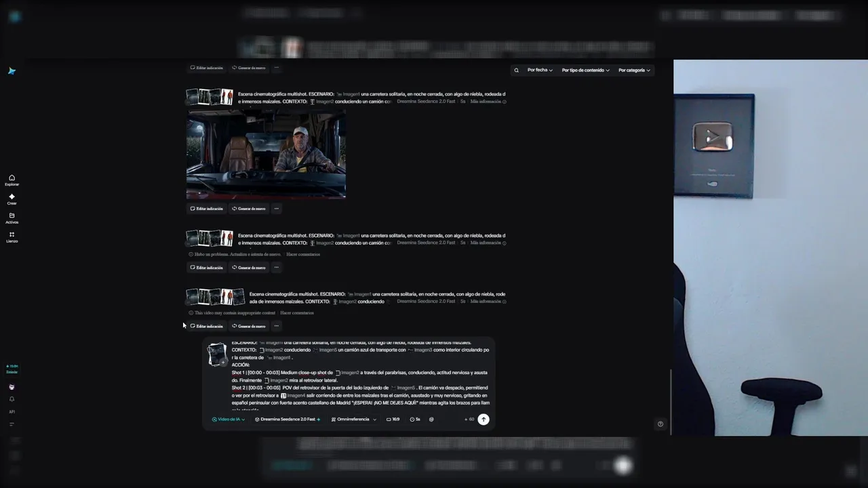The height and width of the screenshot is (488, 868).
Task: Open Lienzo in the left sidebar
Action: coord(12,237)
